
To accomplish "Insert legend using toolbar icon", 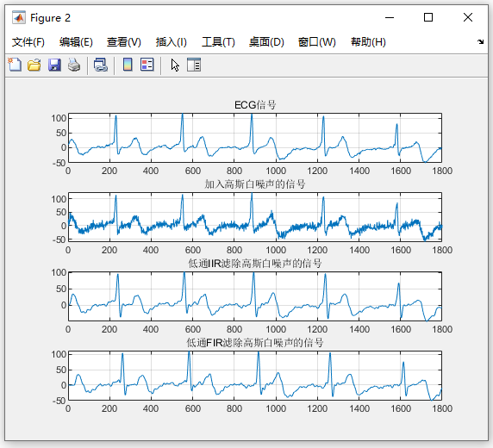I will (x=147, y=65).
